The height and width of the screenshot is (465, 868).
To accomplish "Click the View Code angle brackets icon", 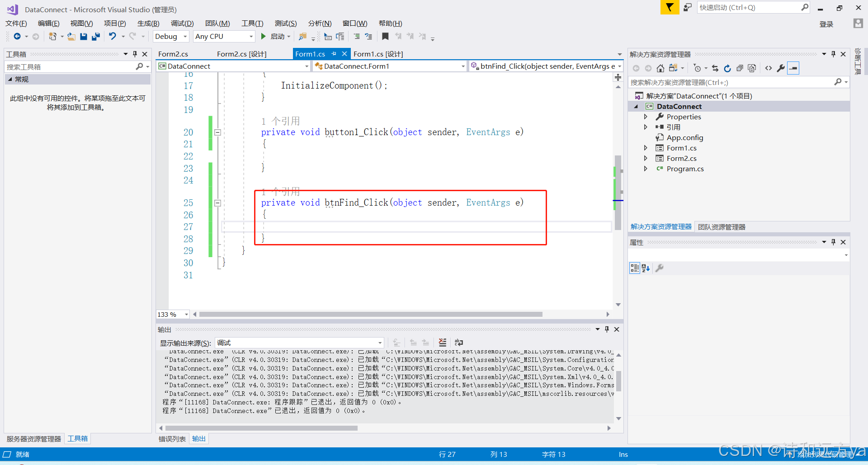I will click(769, 68).
